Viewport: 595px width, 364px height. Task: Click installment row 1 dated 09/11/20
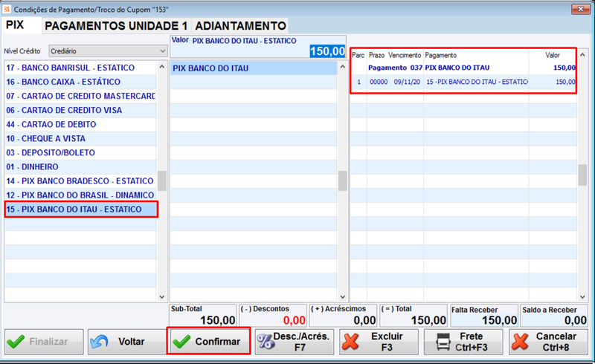click(x=463, y=82)
